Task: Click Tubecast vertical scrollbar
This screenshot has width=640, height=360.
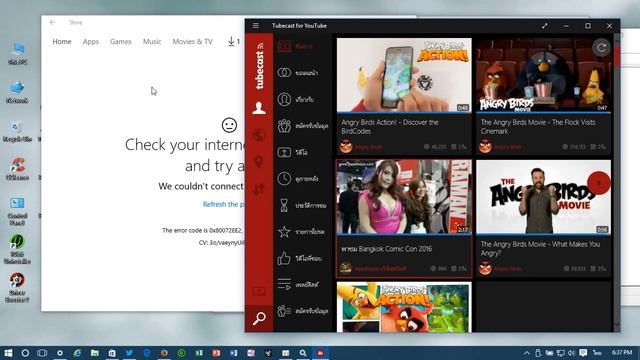Action: click(617, 183)
